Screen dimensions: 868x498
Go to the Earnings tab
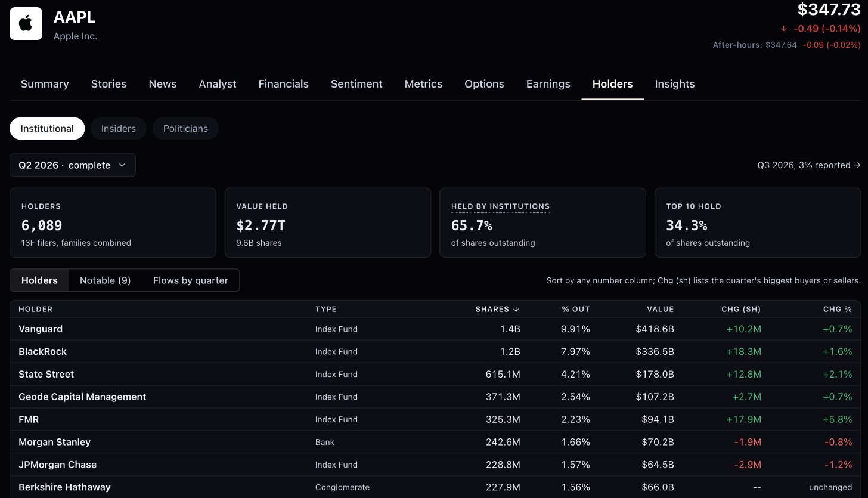pos(548,84)
